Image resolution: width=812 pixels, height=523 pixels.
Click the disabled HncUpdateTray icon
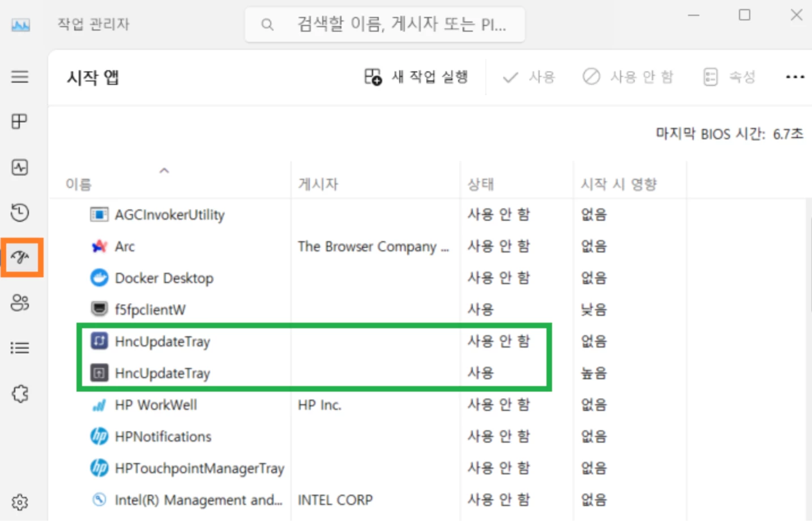pos(99,341)
